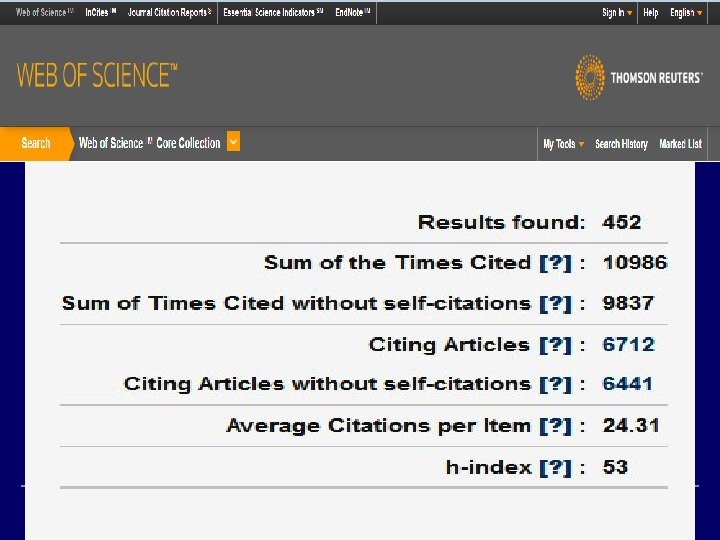Click the Thomson Reuters logo
Image resolution: width=720 pixels, height=540 pixels.
coord(638,77)
